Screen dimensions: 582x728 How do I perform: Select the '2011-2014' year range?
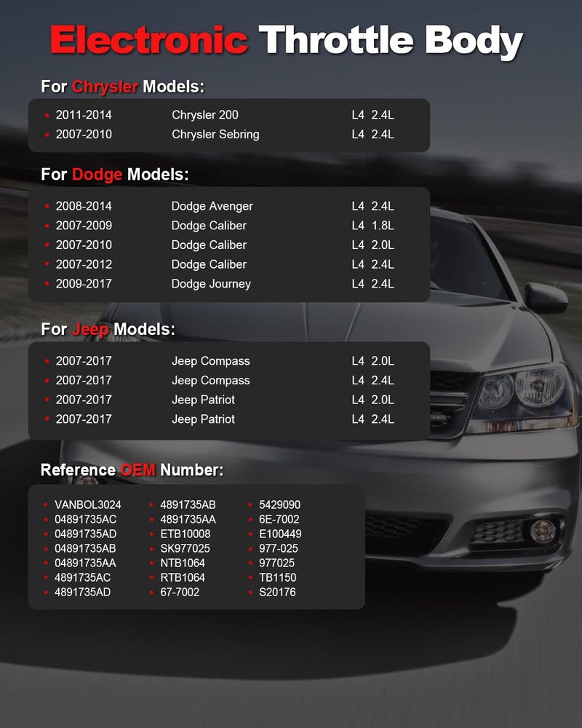tap(84, 115)
